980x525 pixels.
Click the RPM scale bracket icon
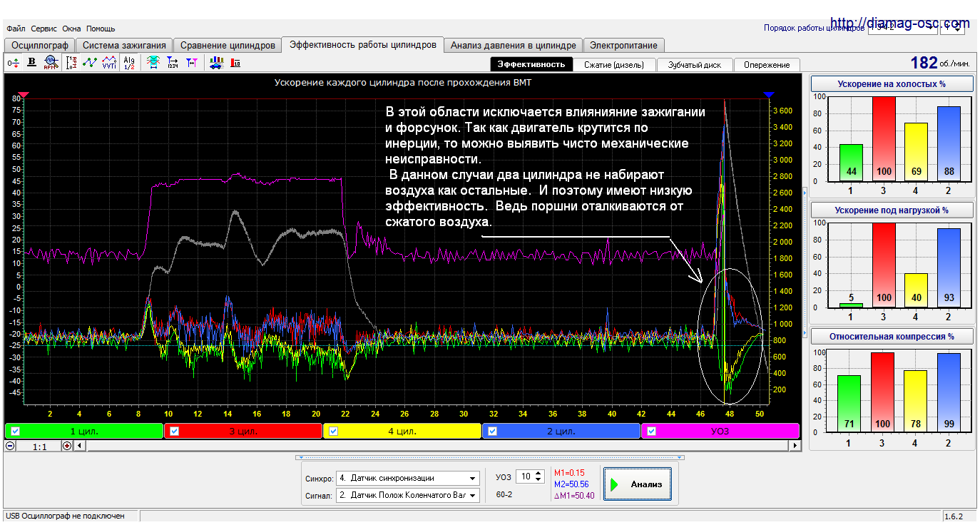pyautogui.click(x=71, y=63)
